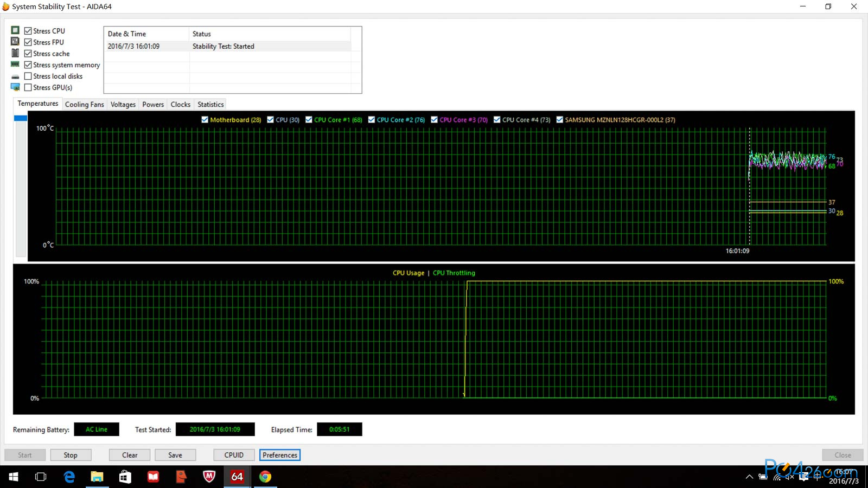Click the FPU icon beside Stress FPU
Screen dimensions: 868x488
15,42
